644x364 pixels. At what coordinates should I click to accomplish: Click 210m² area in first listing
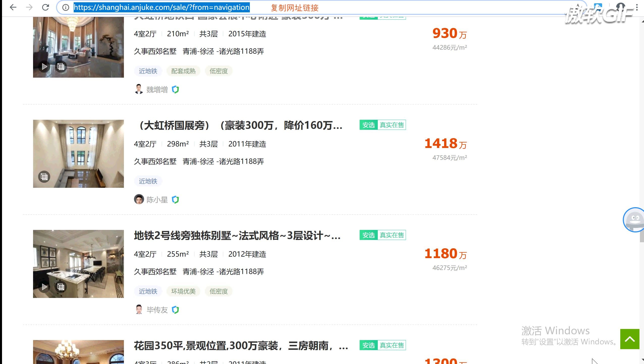click(x=178, y=34)
